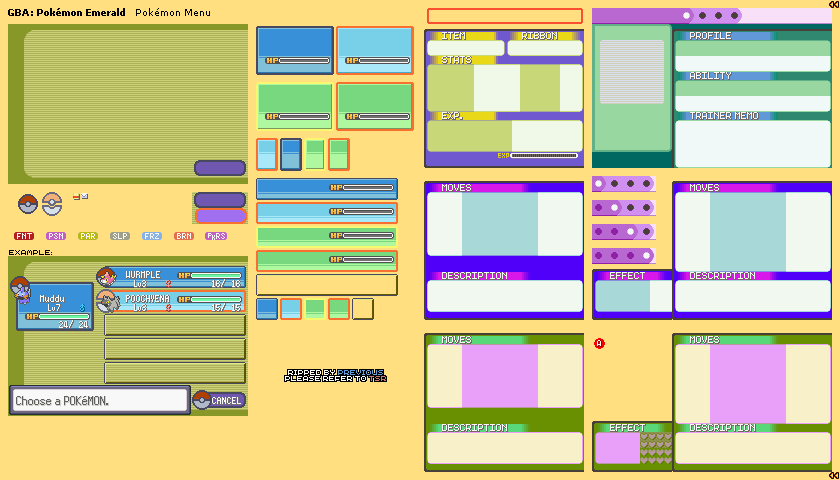Click the PROFILE header label
840x480 pixels.
(x=710, y=36)
